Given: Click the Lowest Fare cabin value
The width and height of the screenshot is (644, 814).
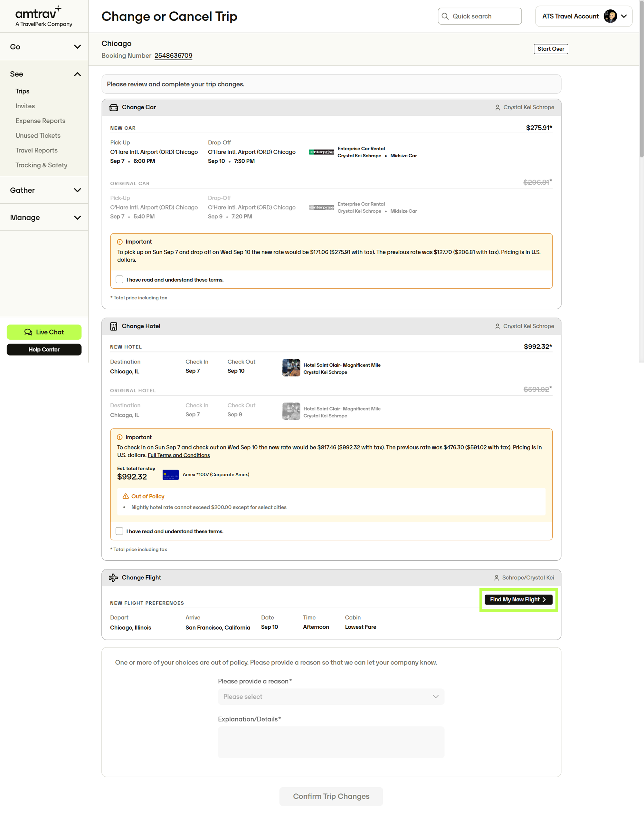Looking at the screenshot, I should point(360,627).
